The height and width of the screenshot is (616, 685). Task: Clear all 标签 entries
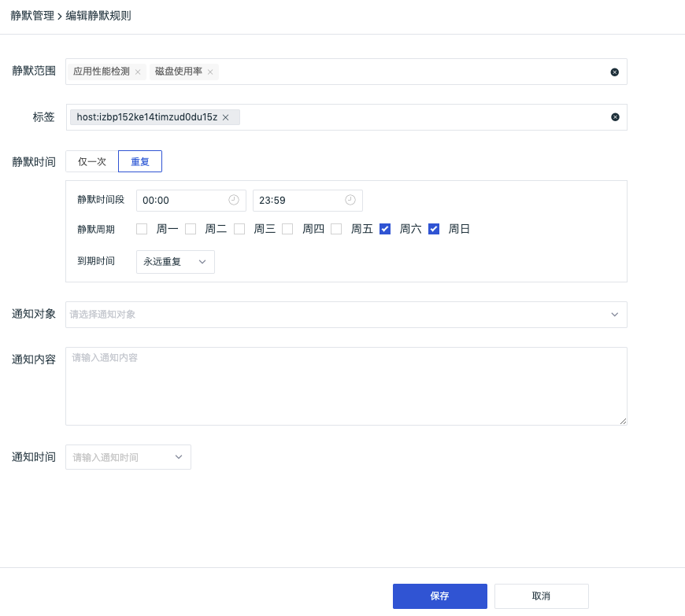click(x=615, y=117)
